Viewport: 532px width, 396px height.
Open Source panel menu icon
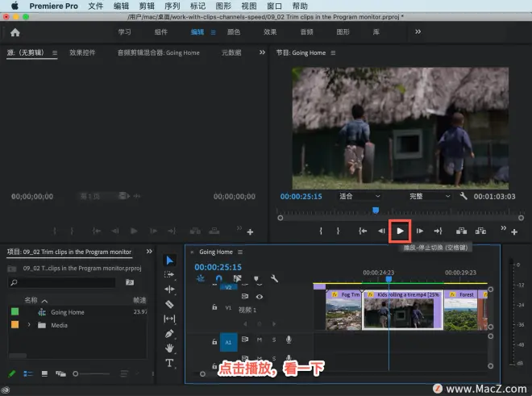click(x=55, y=53)
